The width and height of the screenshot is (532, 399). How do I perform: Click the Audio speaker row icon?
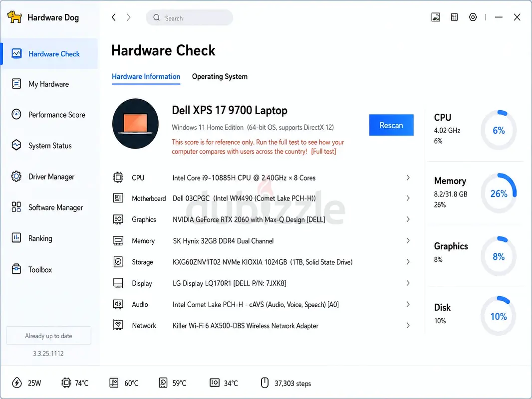[118, 304]
